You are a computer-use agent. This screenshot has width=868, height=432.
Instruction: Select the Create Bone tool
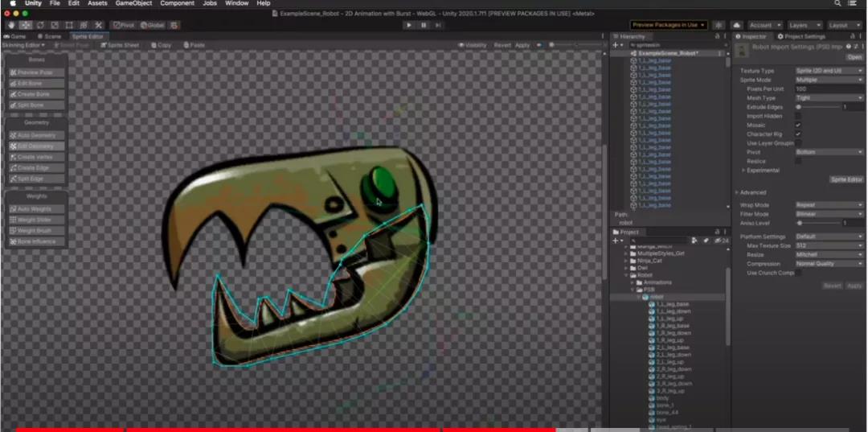[36, 94]
